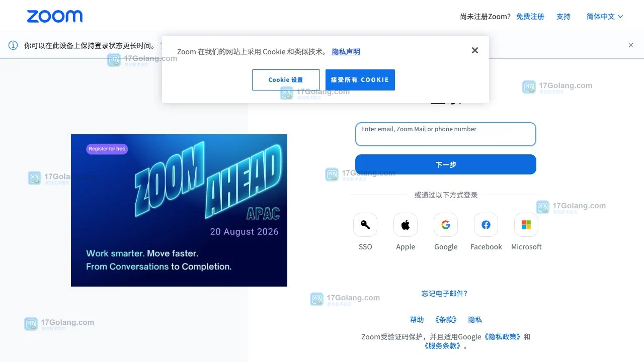644x362 pixels.
Task: Click Register for free badge on banner
Action: 107,149
